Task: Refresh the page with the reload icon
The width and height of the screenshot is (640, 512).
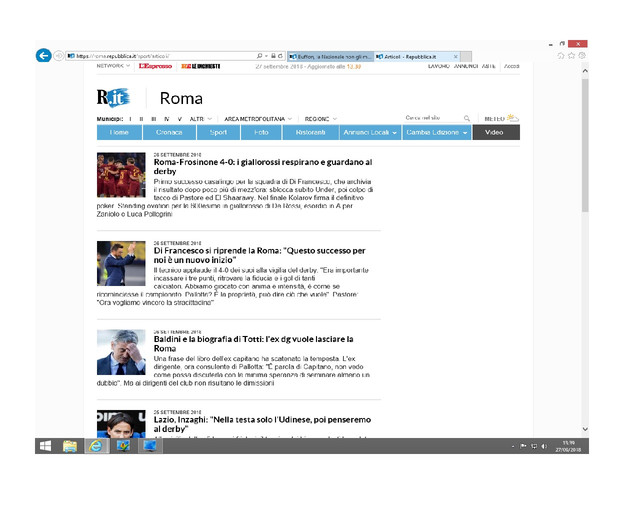Action: point(280,56)
